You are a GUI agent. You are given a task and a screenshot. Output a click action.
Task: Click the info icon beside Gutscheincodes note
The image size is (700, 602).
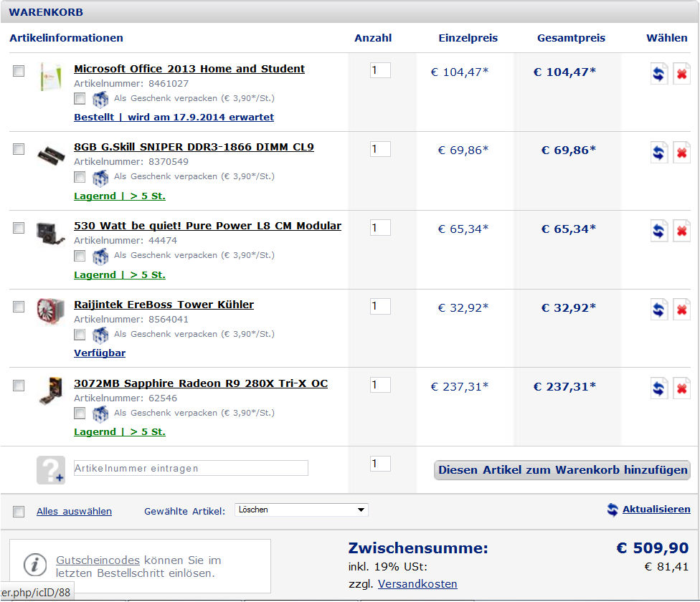click(35, 565)
